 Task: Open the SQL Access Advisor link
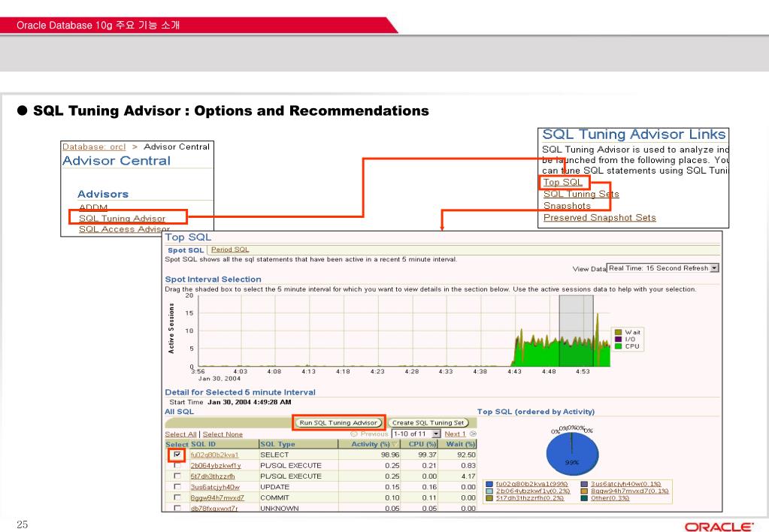(x=124, y=229)
